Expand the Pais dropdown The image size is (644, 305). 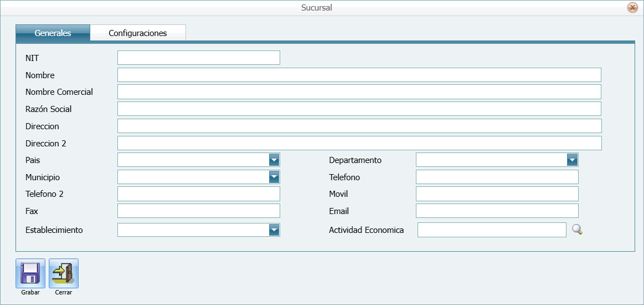click(x=274, y=160)
